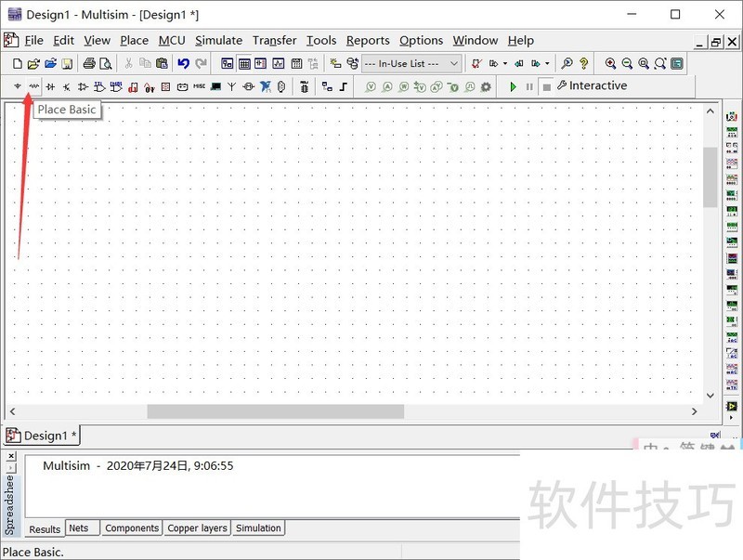This screenshot has height=560, width=743.
Task: Switch to the Nets tab
Action: tap(79, 527)
